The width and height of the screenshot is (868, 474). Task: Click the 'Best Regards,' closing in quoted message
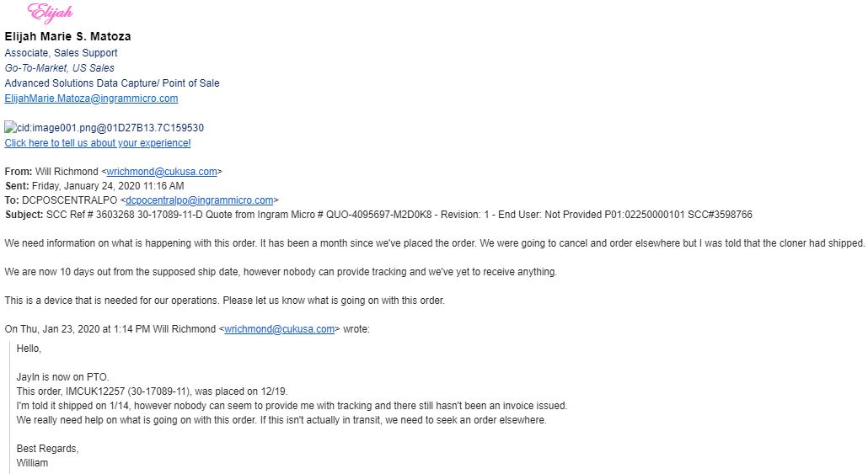pyautogui.click(x=47, y=449)
